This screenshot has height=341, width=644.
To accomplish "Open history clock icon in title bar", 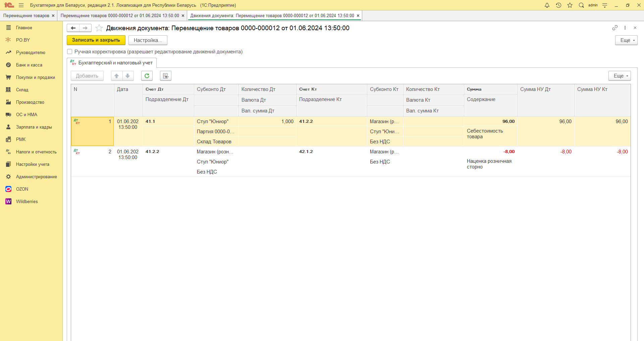I will tap(558, 5).
